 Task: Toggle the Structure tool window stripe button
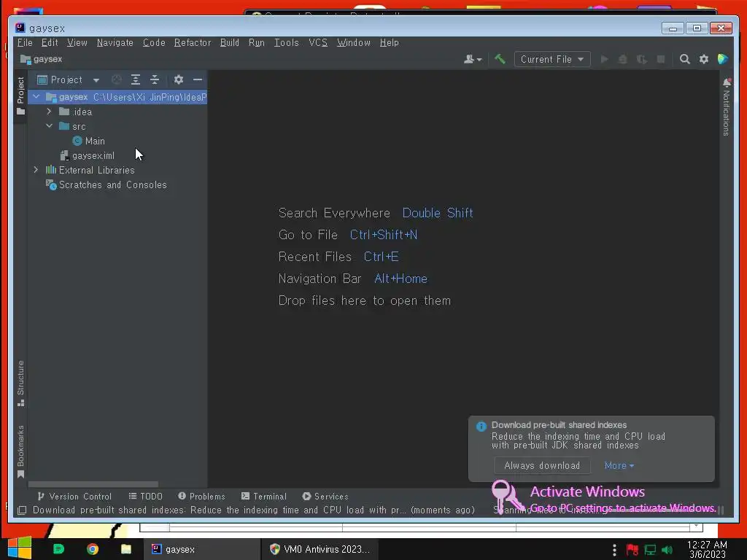pos(20,384)
